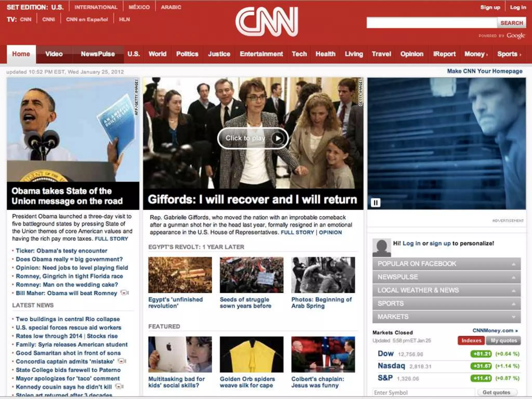Click video icon after Kennedy cousin headline
The image size is (532, 399).
pyautogui.click(x=119, y=387)
